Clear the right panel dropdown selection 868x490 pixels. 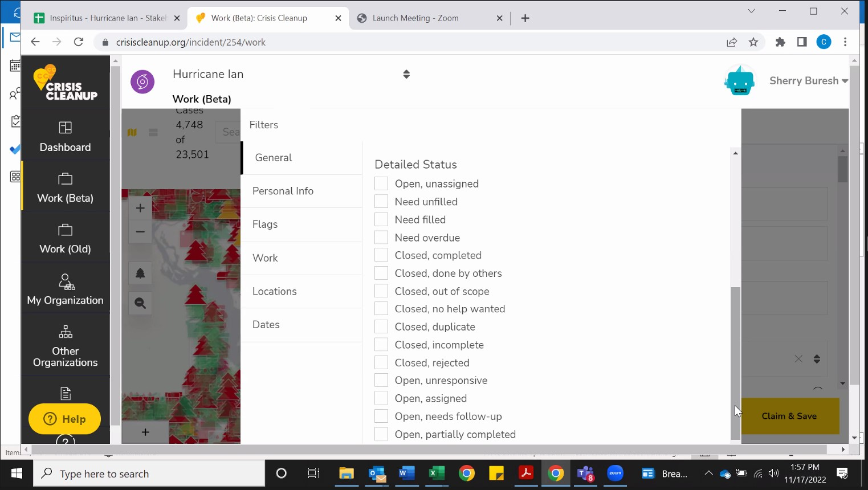tap(798, 359)
